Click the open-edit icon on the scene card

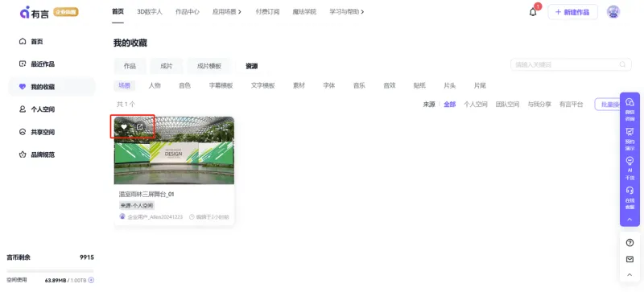(x=139, y=127)
